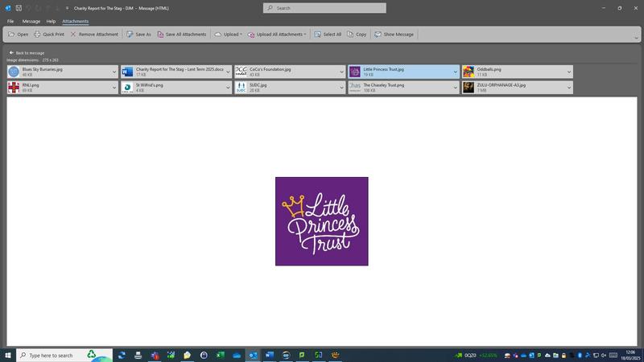Screen dimensions: 644x362
Task: Expand options for ZULU-ORPHANAGE-A3.jpg
Action: pos(569,88)
